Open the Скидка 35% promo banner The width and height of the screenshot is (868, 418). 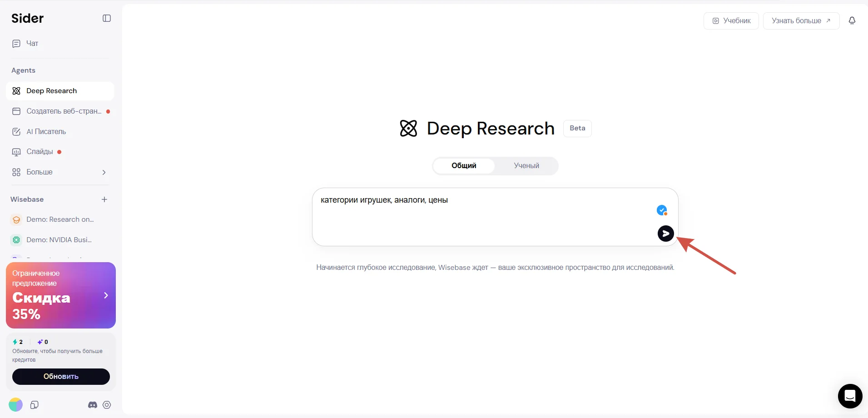(61, 295)
